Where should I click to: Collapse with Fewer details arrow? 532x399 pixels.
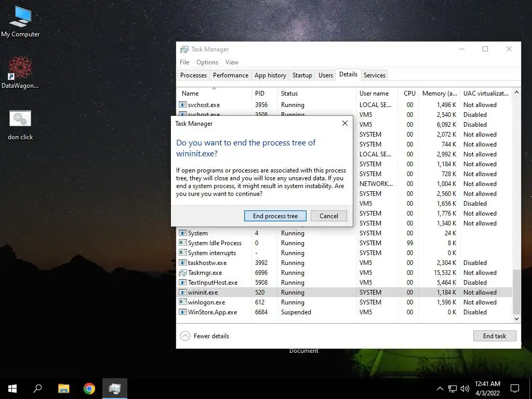(x=185, y=336)
